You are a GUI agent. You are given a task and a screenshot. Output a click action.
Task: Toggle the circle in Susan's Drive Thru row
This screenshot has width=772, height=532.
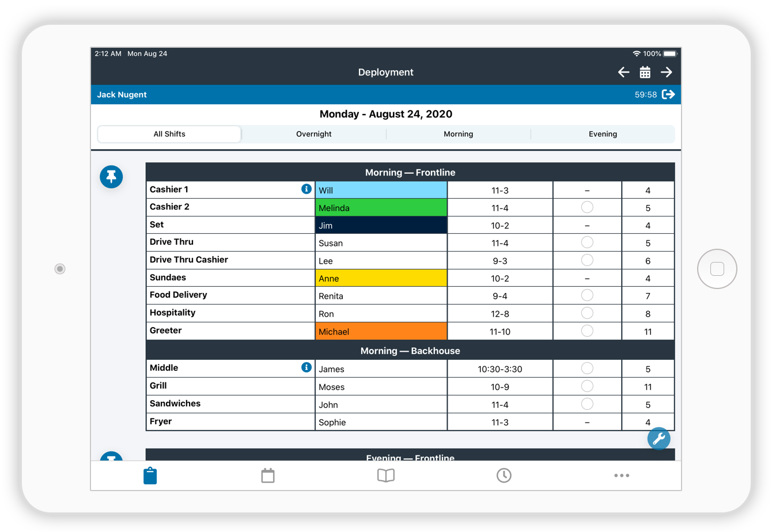(587, 242)
